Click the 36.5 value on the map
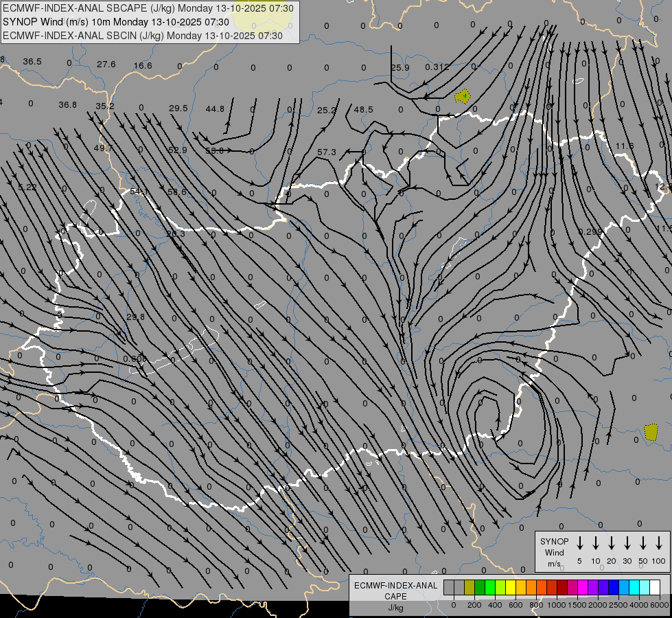The height and width of the screenshot is (618, 672). (x=32, y=62)
